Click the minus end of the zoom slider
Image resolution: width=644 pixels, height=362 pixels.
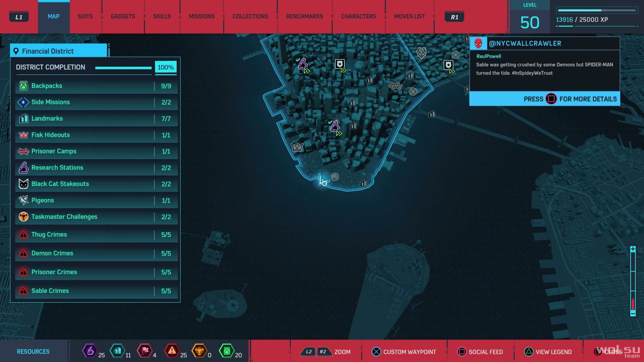633,313
